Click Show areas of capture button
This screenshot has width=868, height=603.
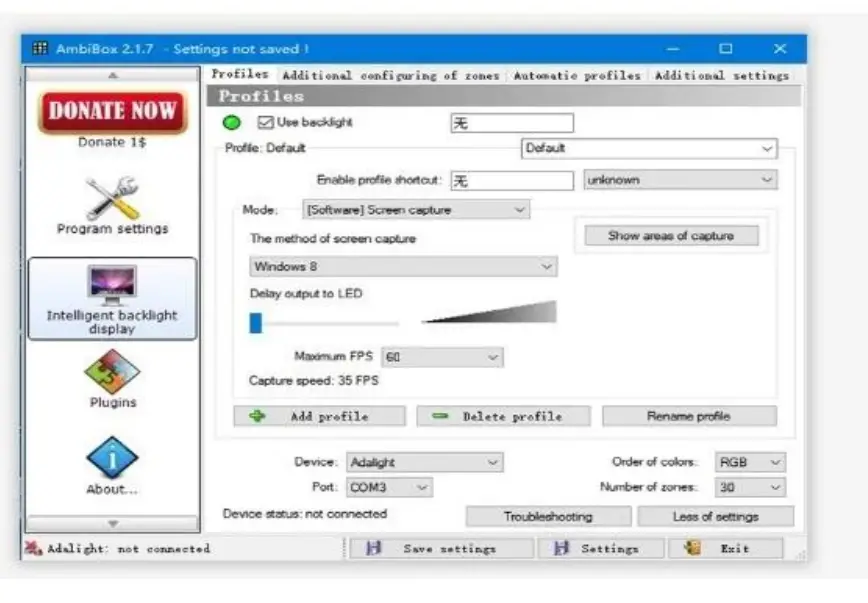click(x=671, y=236)
